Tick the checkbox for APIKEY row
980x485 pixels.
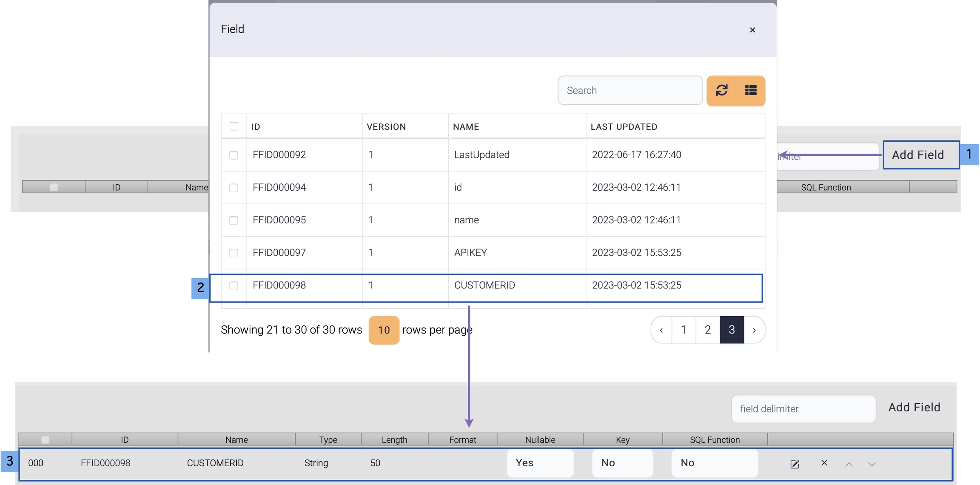coord(234,253)
